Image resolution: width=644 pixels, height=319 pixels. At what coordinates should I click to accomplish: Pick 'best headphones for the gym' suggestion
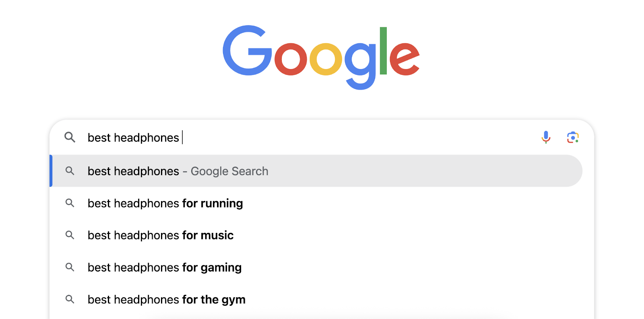(x=166, y=299)
